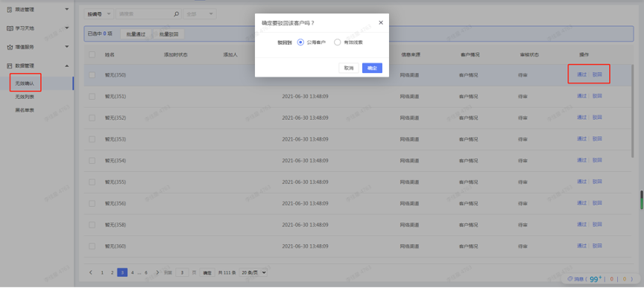The image size is (644, 288).
Task: Open the 无效列表 submenu item
Action: 25,97
